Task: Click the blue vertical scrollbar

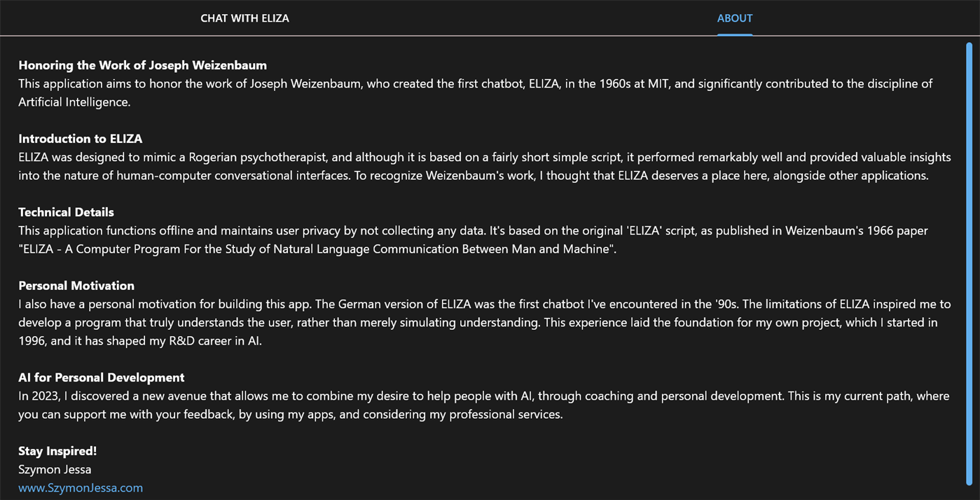Action: coord(969,263)
